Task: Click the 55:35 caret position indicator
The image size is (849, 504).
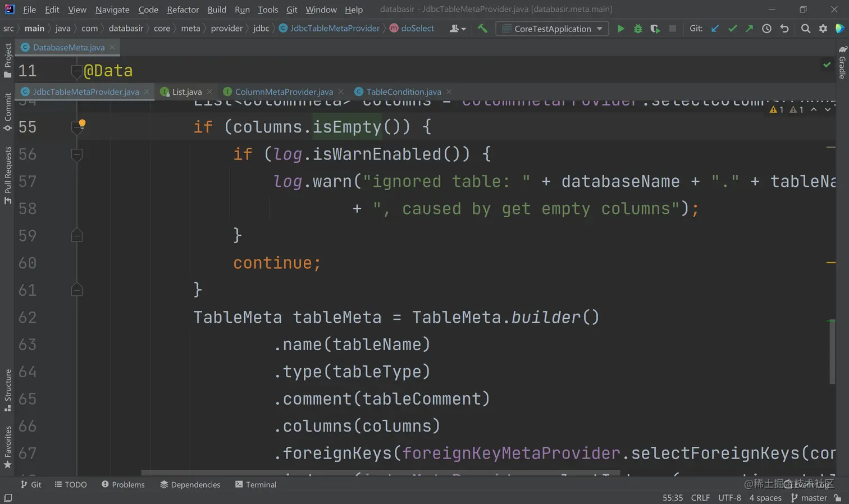Action: 673,498
